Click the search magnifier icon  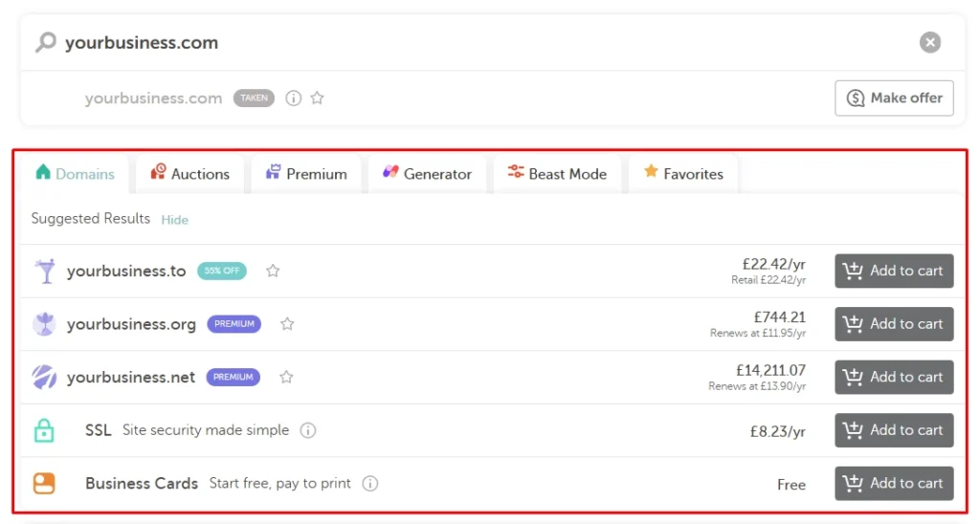46,42
